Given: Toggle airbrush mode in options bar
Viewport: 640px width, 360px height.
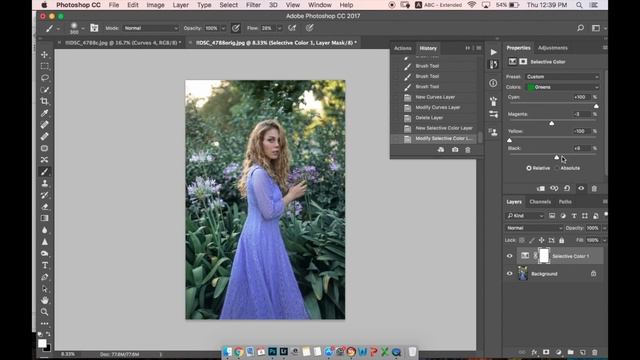Looking at the screenshot, I should [x=292, y=28].
